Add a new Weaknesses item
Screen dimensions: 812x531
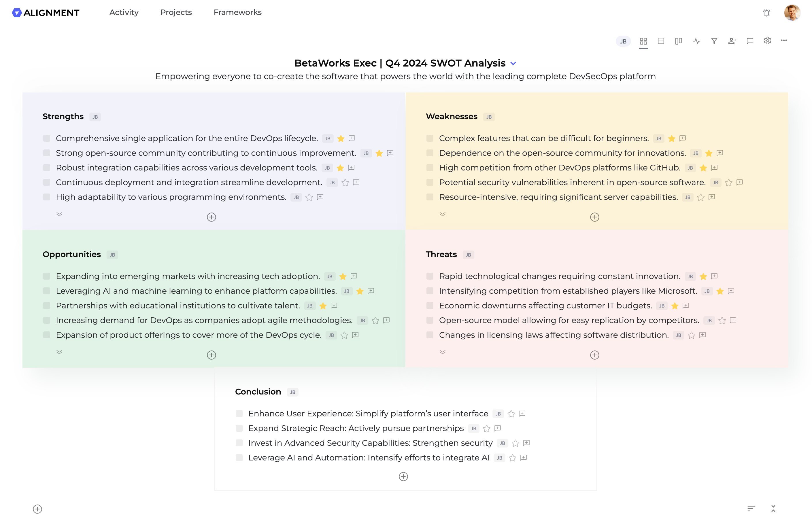pos(595,217)
